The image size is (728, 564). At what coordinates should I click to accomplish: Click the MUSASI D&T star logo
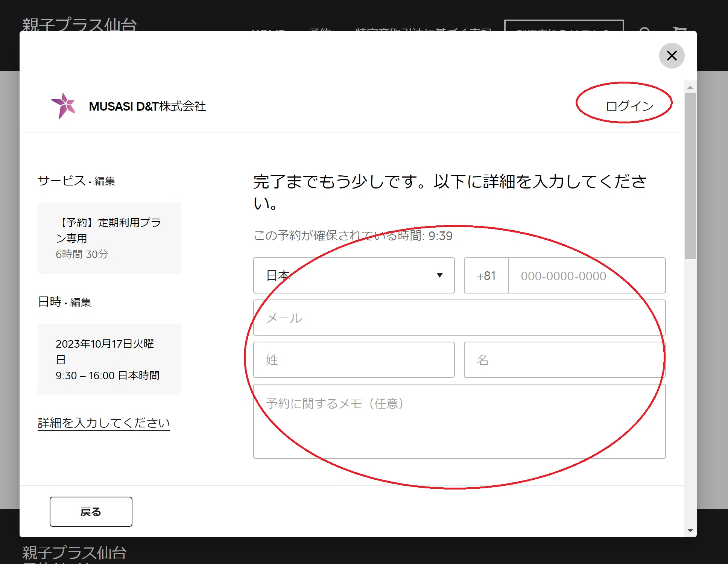coord(64,106)
